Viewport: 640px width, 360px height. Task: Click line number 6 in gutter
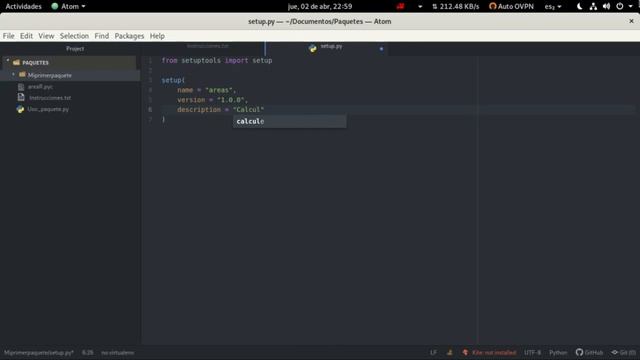150,109
